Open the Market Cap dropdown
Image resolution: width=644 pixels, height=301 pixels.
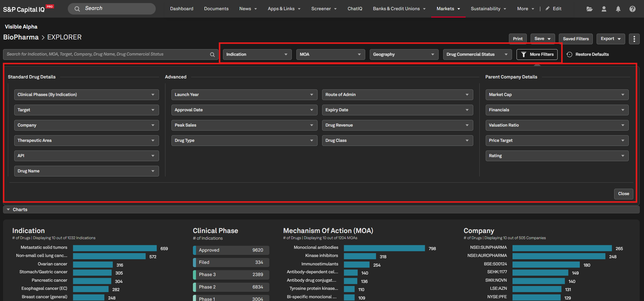click(557, 95)
